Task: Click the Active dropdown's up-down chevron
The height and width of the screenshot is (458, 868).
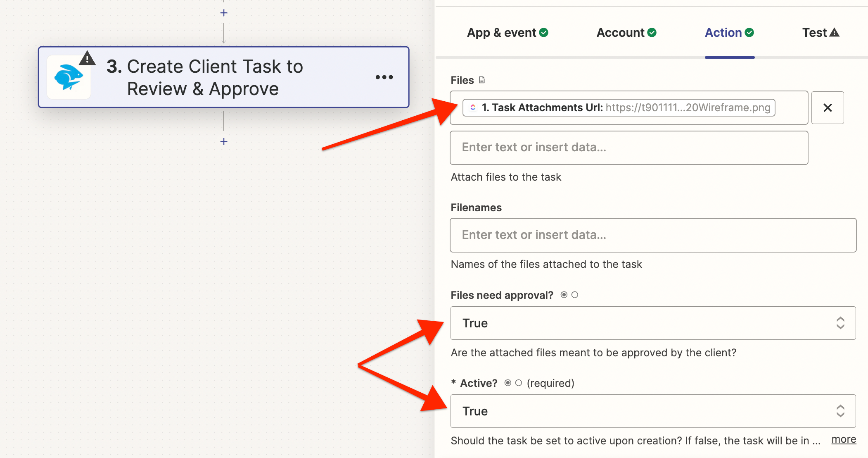Action: [x=840, y=411]
